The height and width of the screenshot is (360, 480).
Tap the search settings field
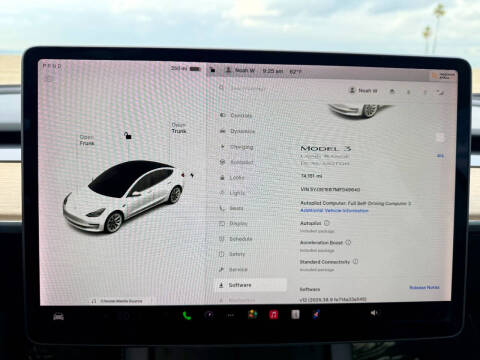[x=248, y=88]
